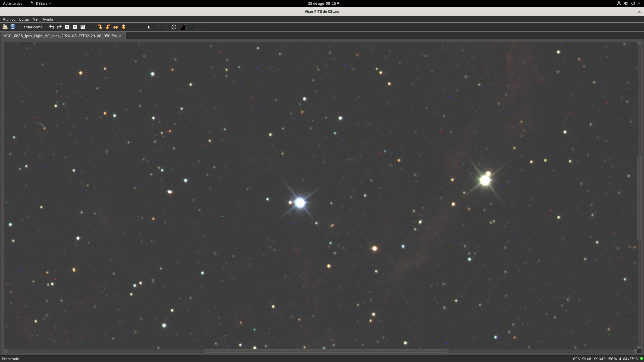
Task: Close the NGC_6888 FITS tab
Action: click(x=120, y=36)
